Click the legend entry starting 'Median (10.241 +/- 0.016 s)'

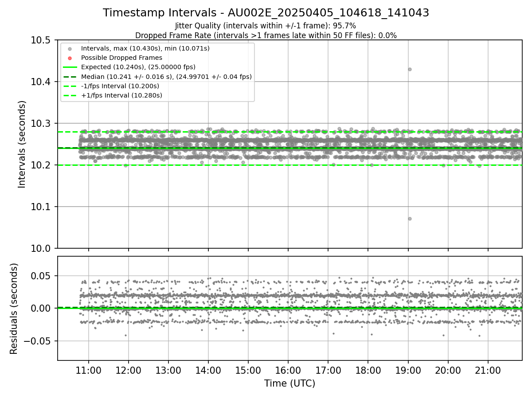pyautogui.click(x=166, y=77)
